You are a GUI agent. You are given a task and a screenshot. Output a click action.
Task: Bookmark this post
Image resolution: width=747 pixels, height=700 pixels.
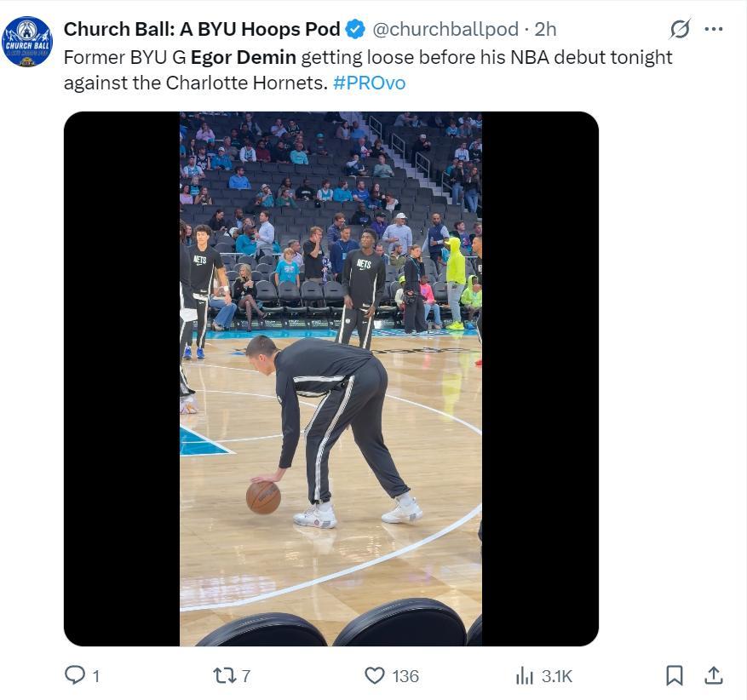(674, 675)
